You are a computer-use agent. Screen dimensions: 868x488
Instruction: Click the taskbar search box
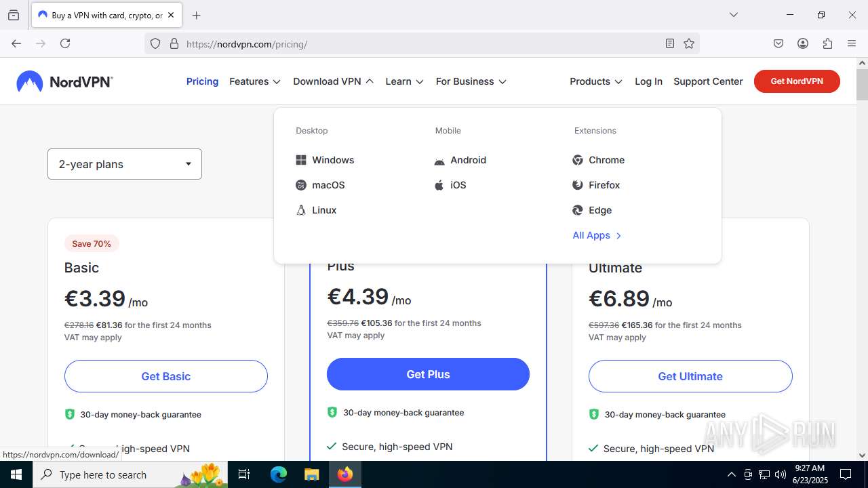[x=132, y=474]
